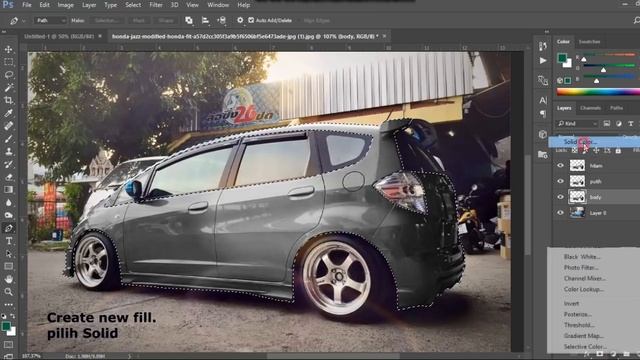Open the History panel icon
The width and height of the screenshot is (640, 360).
coord(542,46)
